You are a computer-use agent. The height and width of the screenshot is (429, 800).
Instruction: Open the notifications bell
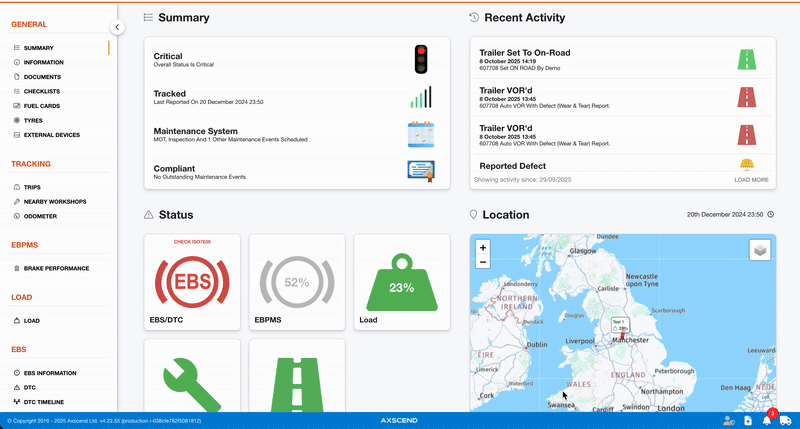tap(767, 421)
